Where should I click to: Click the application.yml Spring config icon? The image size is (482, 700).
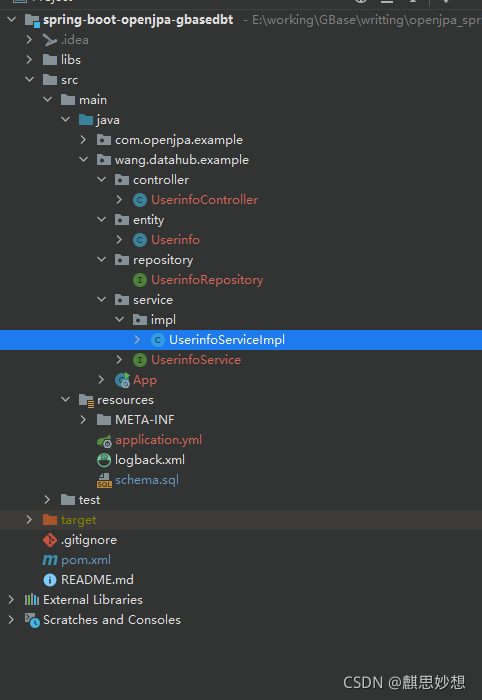[104, 441]
